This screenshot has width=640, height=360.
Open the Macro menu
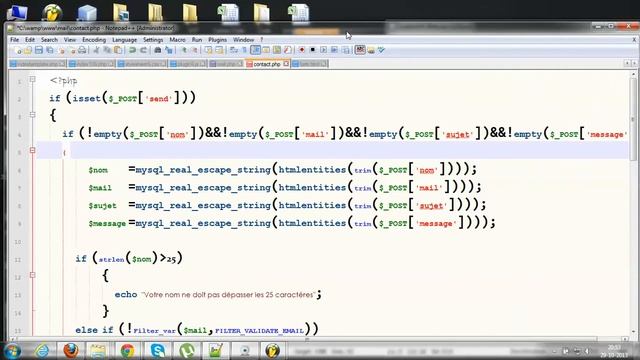(177, 40)
